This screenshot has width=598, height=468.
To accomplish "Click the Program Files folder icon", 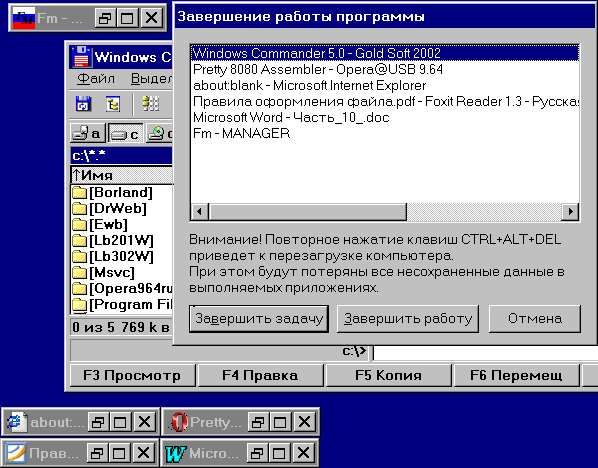I will point(79,304).
